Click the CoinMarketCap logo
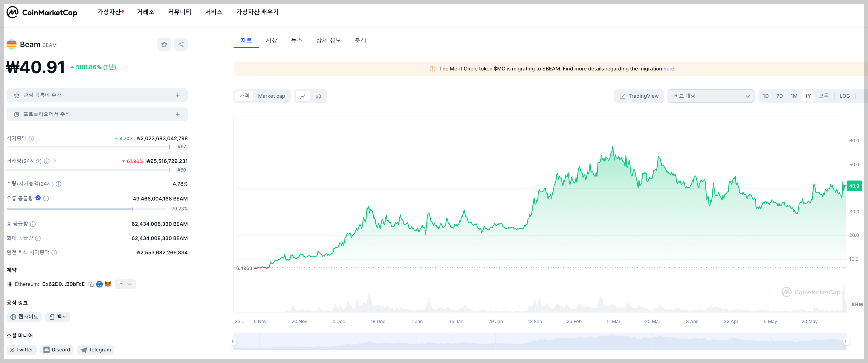 (x=42, y=12)
